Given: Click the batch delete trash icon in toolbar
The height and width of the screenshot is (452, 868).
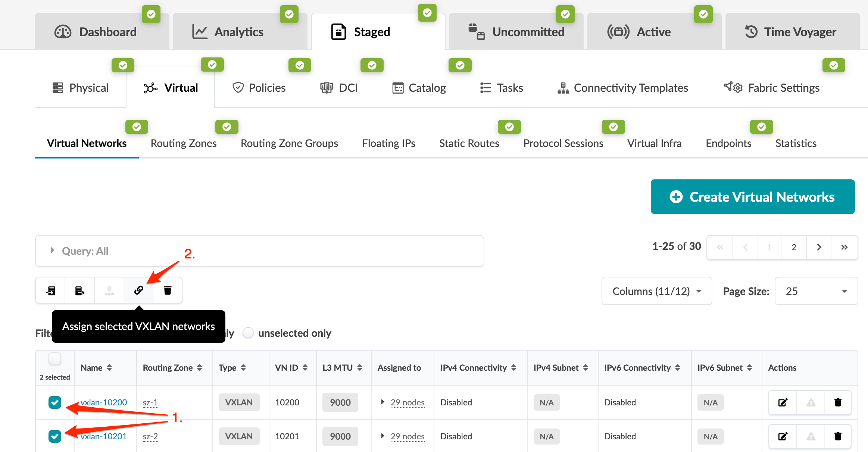Looking at the screenshot, I should tap(168, 290).
